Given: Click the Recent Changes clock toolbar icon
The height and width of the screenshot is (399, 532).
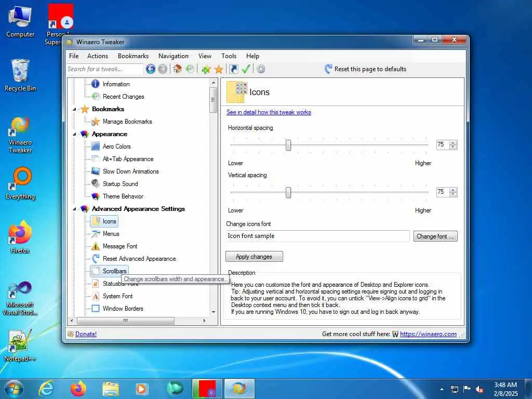Looking at the screenshot, I should tap(190, 69).
